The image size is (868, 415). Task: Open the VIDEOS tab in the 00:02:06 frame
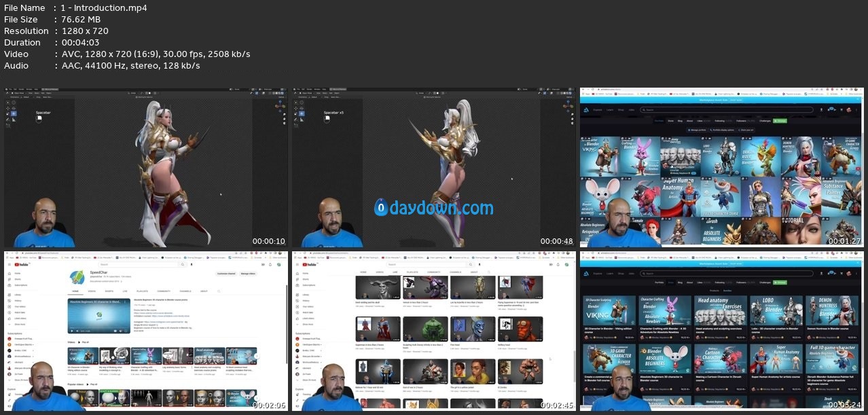pos(92,291)
